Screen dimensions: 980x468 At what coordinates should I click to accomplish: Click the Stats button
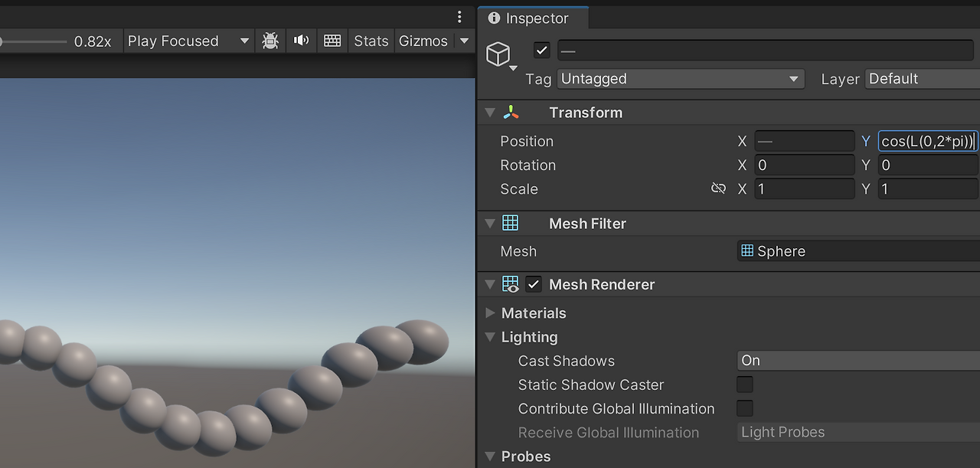[371, 41]
